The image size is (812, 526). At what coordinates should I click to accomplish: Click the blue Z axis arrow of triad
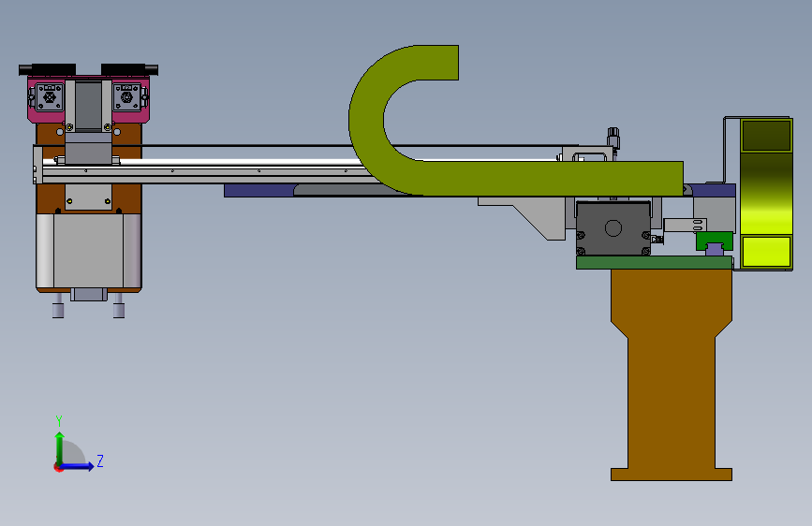(76, 466)
